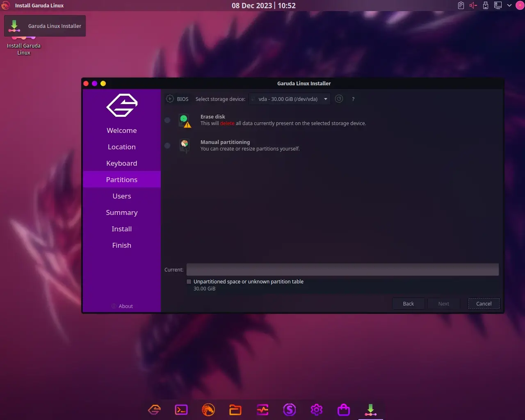
Task: Open system settings gear in dock
Action: (317, 409)
